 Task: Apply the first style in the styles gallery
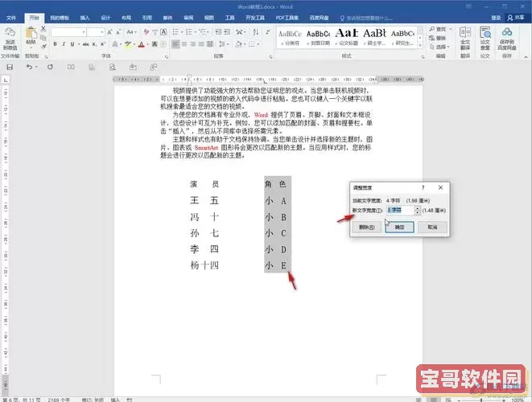pos(290,37)
